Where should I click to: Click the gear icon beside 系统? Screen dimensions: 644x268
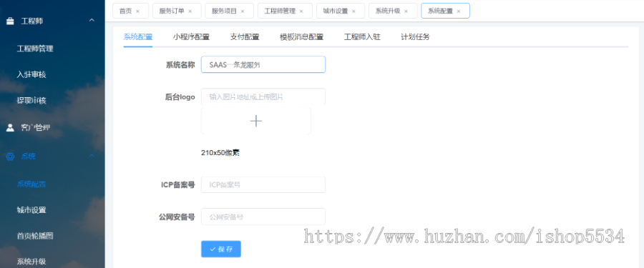(10, 156)
